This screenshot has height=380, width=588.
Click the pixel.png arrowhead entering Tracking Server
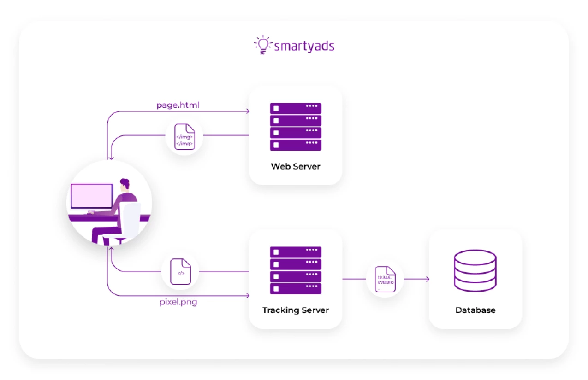247,295
